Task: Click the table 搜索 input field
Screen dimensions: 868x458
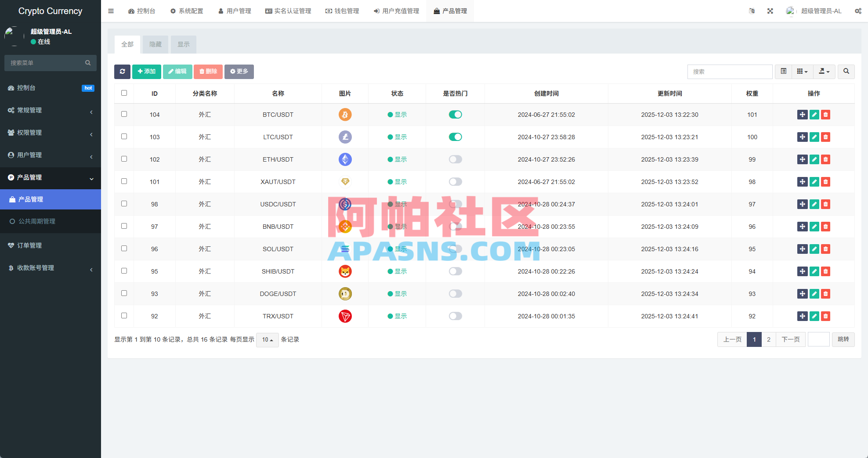Action: pos(730,72)
